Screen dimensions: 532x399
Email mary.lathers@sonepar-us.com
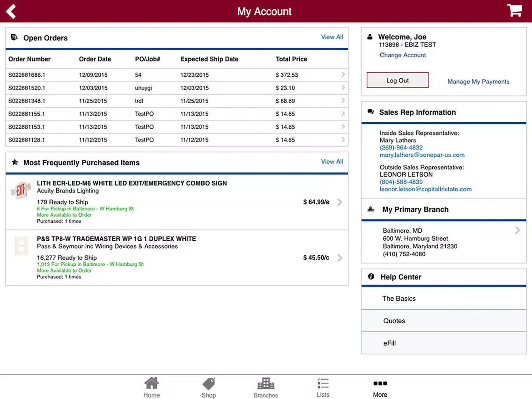tap(422, 155)
